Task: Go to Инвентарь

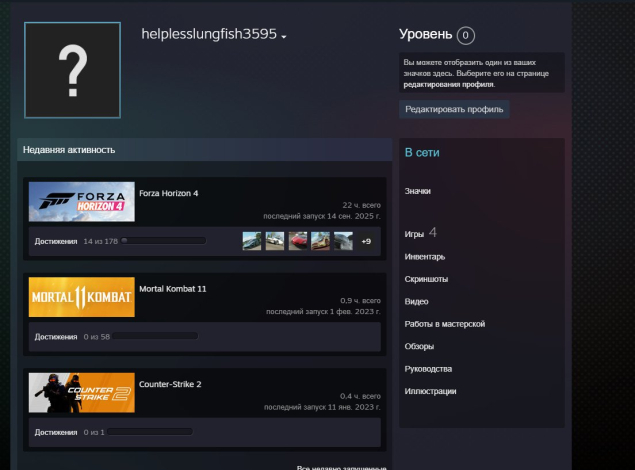Action: (424, 257)
